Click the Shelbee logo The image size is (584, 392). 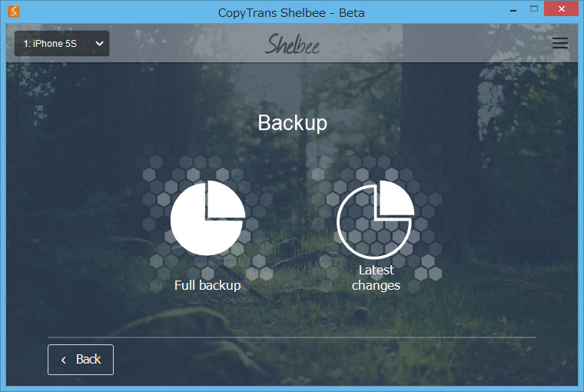pos(292,44)
